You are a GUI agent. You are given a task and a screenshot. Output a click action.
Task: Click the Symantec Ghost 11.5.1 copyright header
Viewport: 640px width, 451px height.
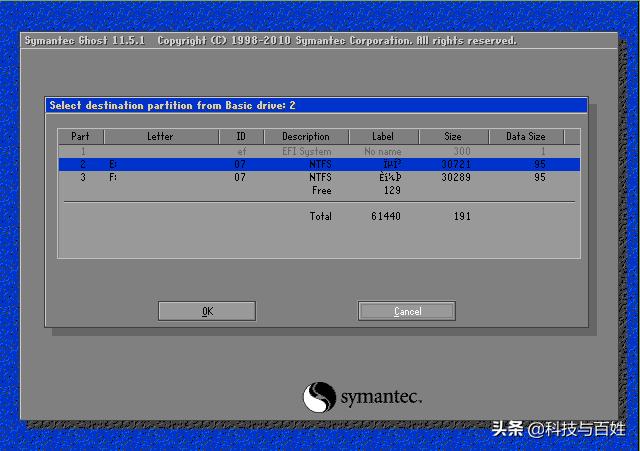coord(270,41)
